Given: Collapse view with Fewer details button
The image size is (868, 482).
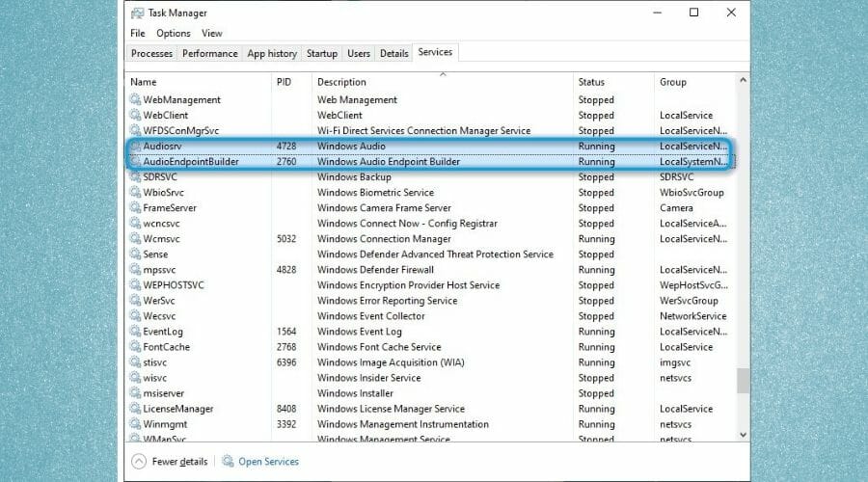Looking at the screenshot, I should (170, 461).
